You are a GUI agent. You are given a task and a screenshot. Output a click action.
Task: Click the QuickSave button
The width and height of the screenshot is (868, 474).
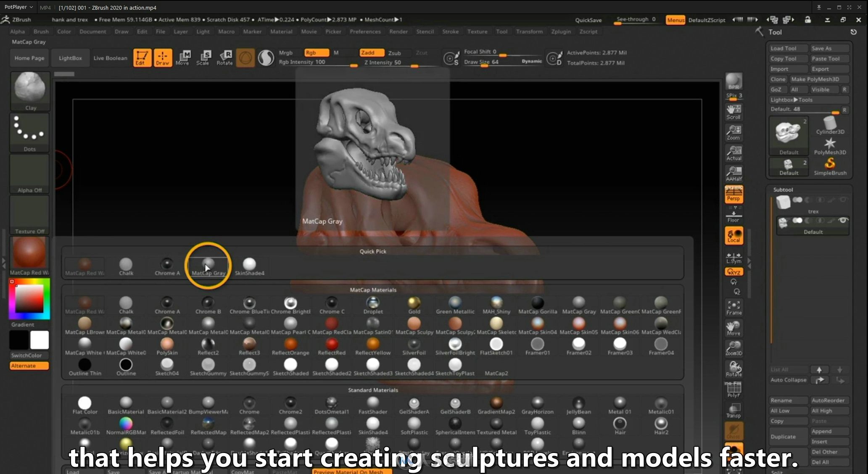[588, 20]
